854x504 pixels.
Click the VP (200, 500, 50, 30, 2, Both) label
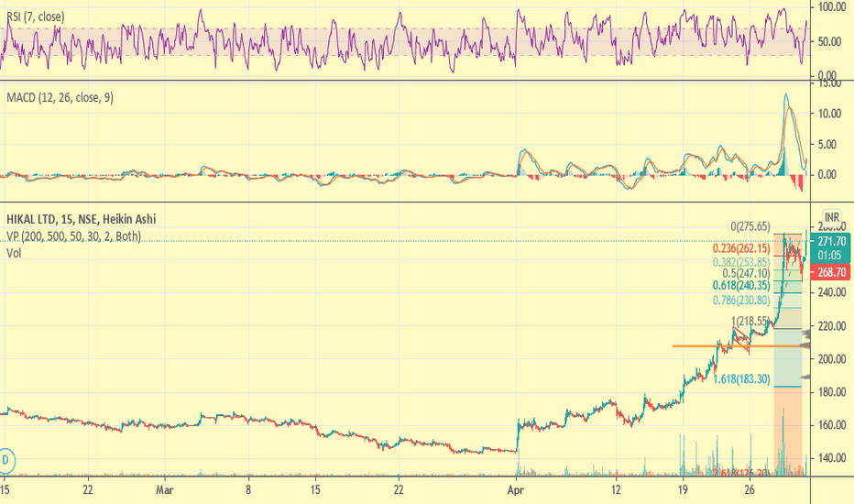point(73,236)
